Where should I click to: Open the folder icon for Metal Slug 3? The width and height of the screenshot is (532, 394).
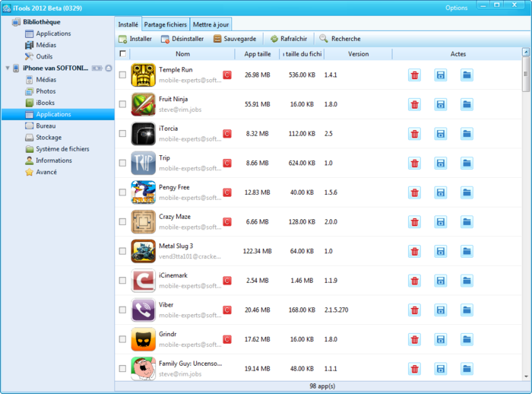click(x=466, y=251)
